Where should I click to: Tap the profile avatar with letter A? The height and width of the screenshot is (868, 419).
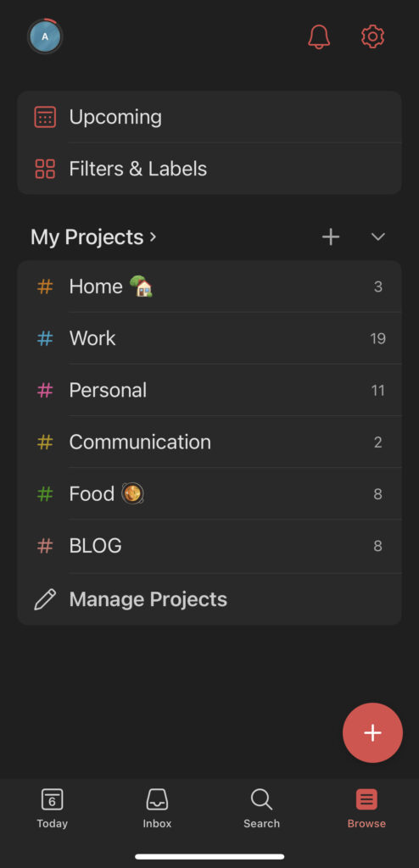pyautogui.click(x=45, y=36)
